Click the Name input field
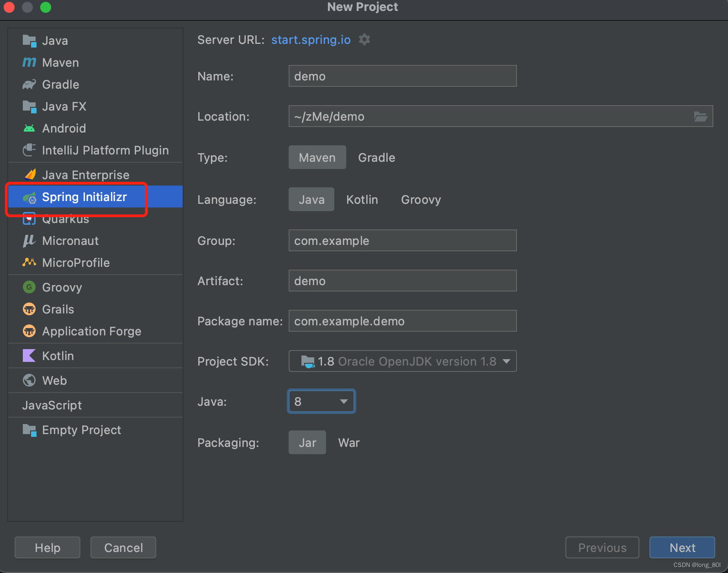The height and width of the screenshot is (573, 728). 403,76
